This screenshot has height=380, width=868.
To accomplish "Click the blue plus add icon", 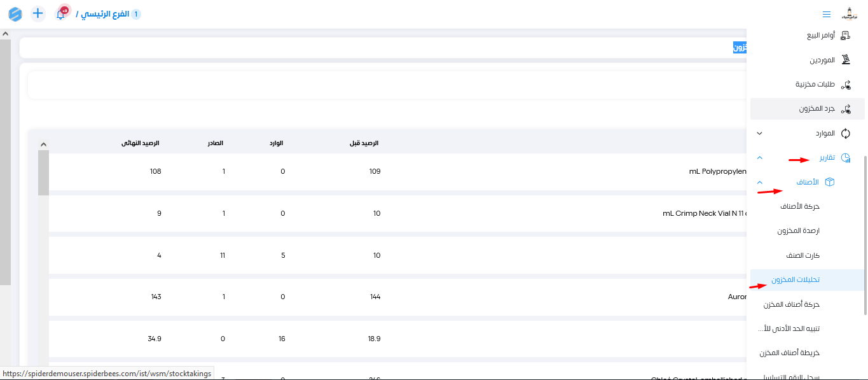I will [38, 13].
